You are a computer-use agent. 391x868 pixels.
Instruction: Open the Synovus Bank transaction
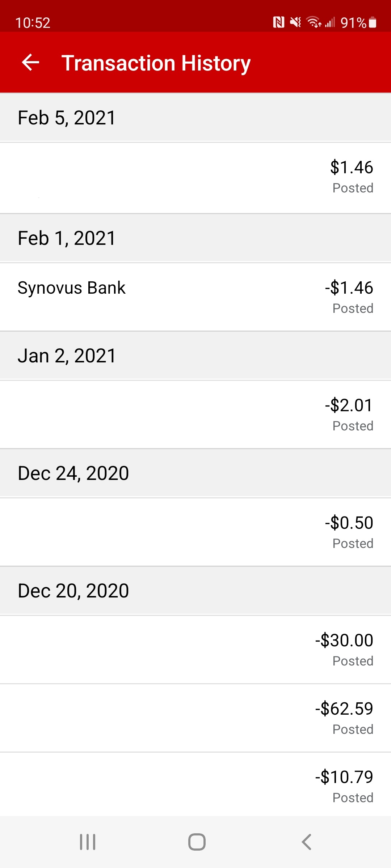[195, 297]
